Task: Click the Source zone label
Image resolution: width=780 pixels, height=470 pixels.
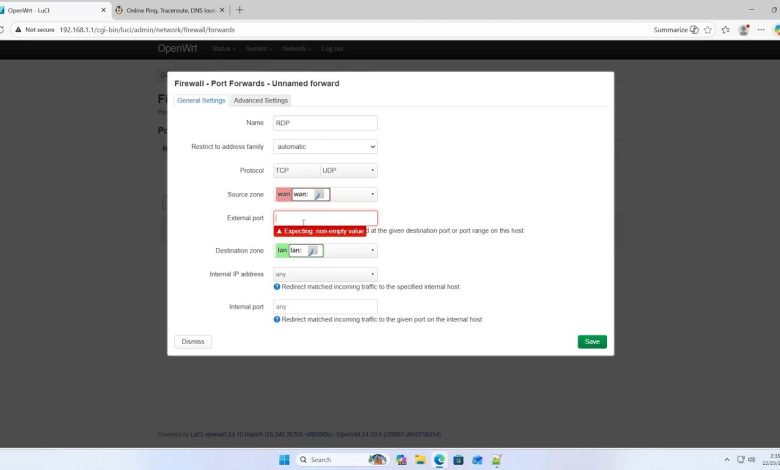Action: 245,194
